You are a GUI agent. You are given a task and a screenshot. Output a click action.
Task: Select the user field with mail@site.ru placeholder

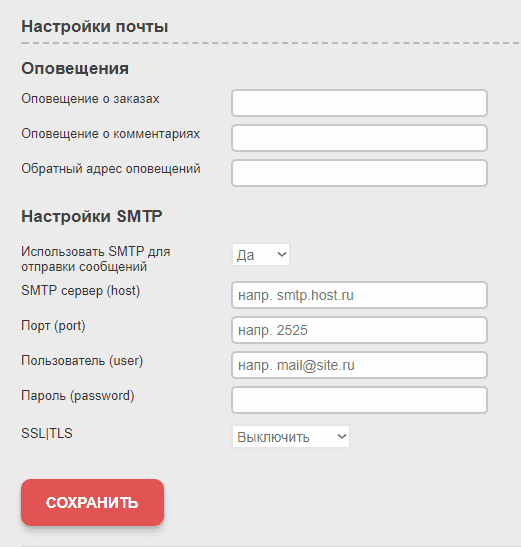click(x=359, y=365)
